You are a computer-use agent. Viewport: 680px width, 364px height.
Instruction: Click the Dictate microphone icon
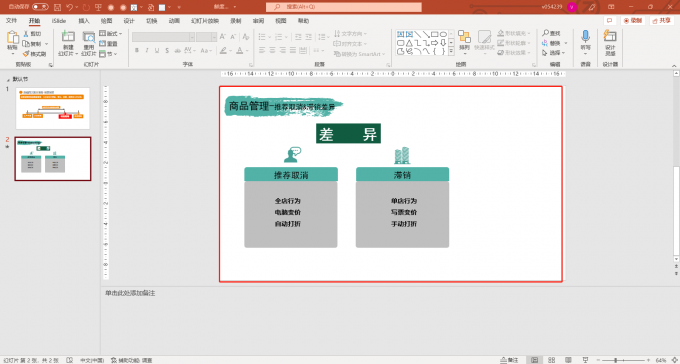tap(585, 36)
